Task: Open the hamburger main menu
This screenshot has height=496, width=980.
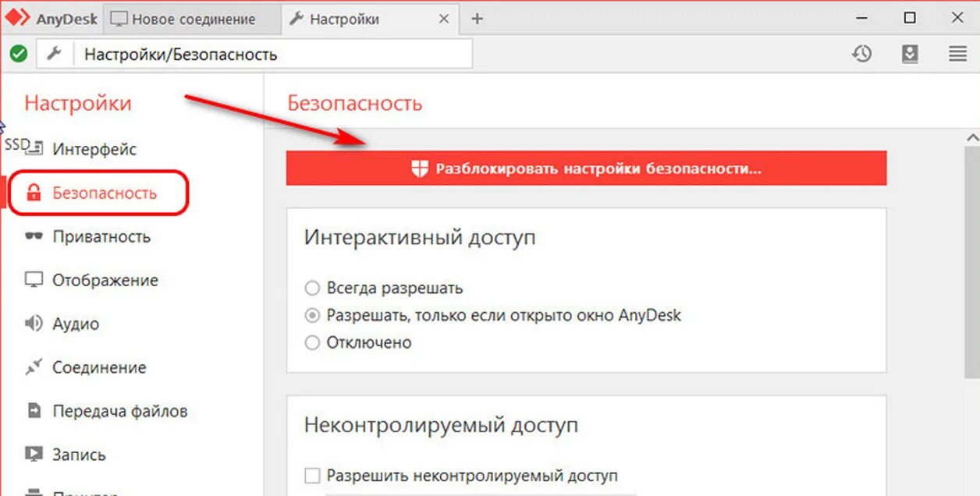Action: 957,54
